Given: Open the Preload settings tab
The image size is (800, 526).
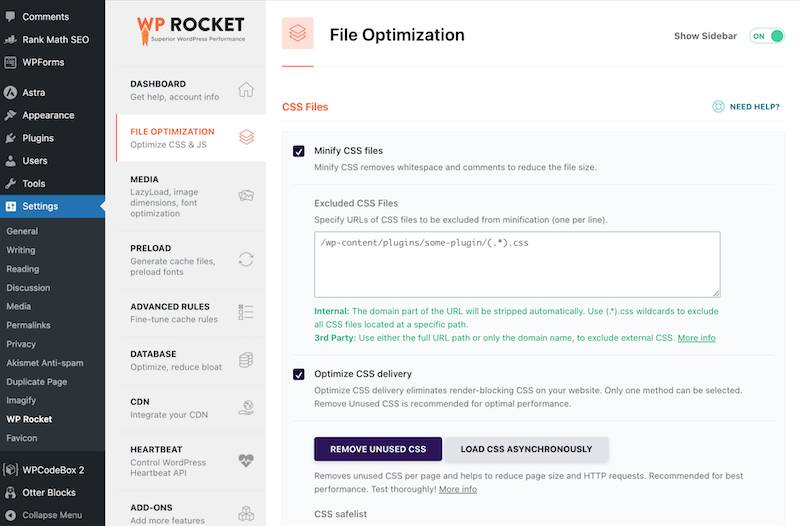Looking at the screenshot, I should [x=191, y=260].
